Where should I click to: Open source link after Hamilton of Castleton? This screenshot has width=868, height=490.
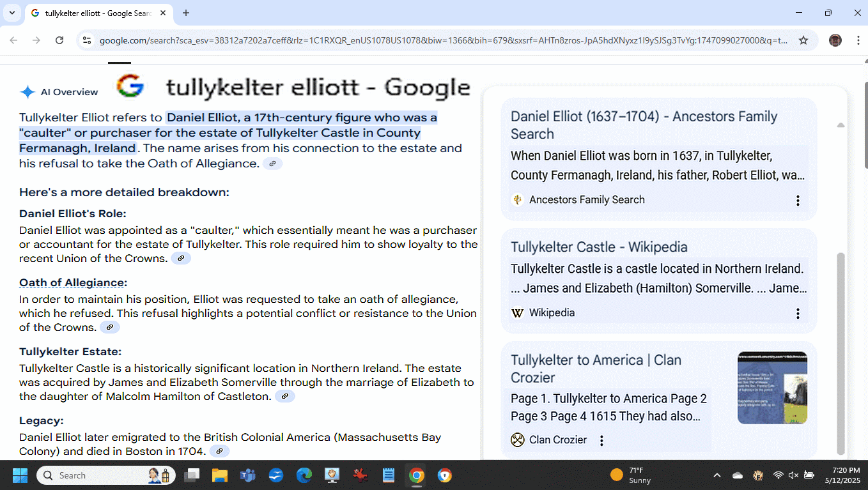click(285, 397)
